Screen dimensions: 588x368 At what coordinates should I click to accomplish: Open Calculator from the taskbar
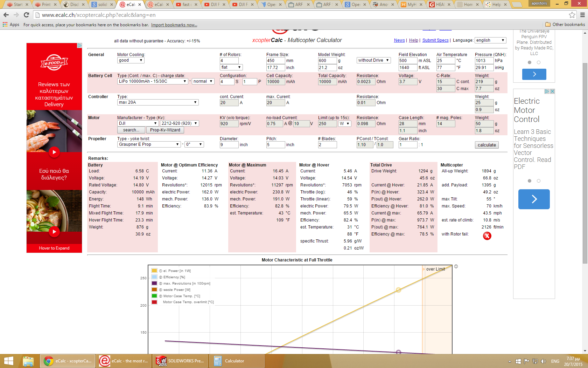[236, 361]
